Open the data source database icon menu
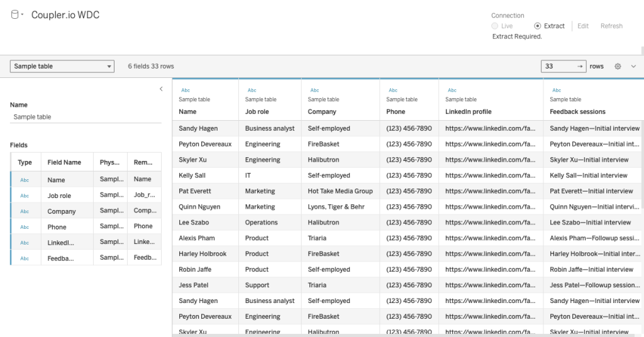 click(x=17, y=15)
